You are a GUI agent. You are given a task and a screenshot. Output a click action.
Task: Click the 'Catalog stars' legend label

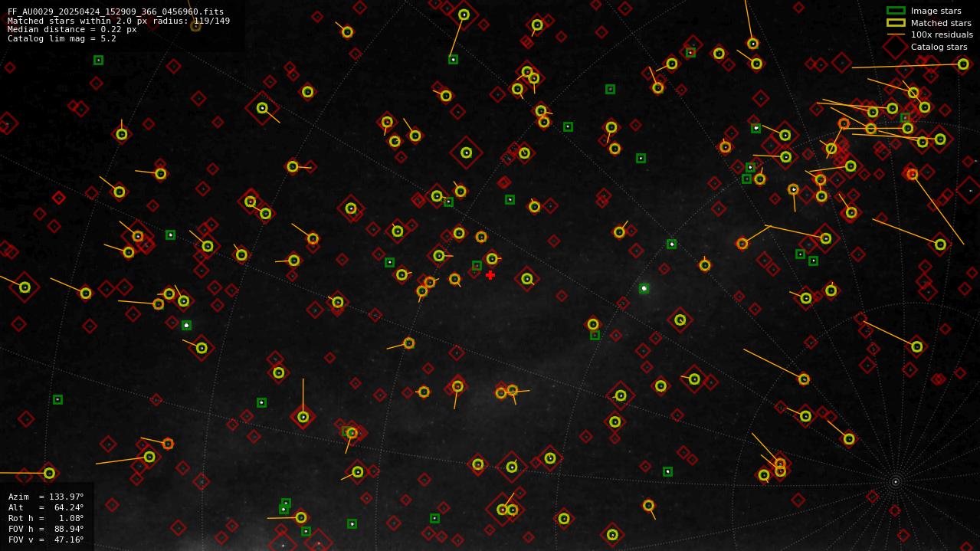click(939, 47)
